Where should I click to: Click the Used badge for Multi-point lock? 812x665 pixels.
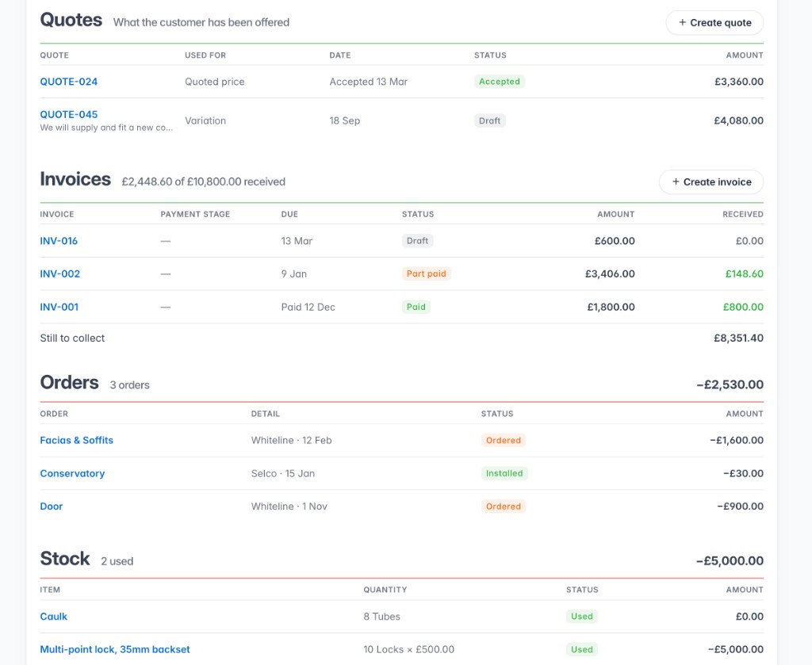tap(581, 650)
